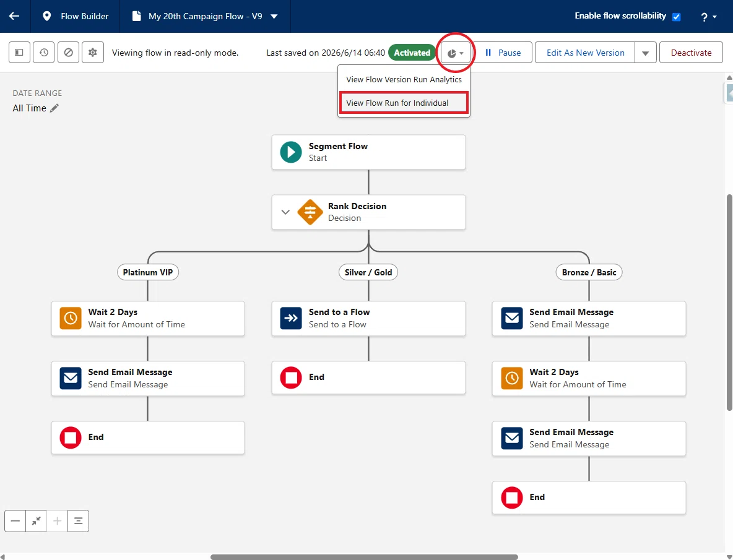733x560 pixels.
Task: Click the first Bronze / Basic email envelope icon
Action: (512, 319)
